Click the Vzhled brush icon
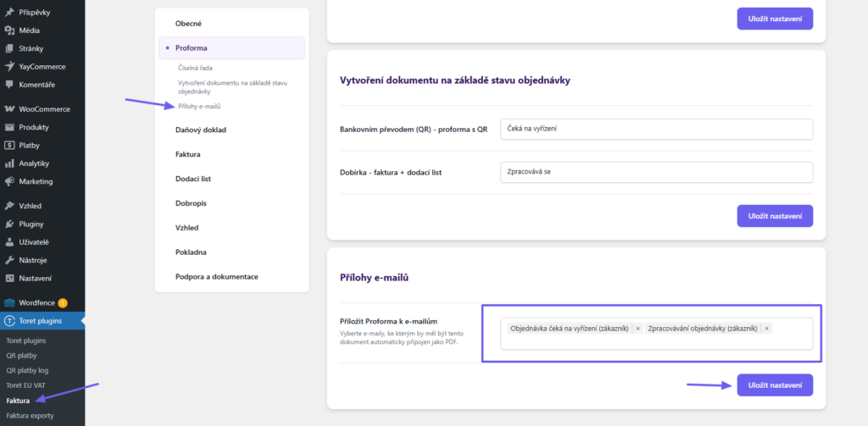The height and width of the screenshot is (426, 868). 8,206
